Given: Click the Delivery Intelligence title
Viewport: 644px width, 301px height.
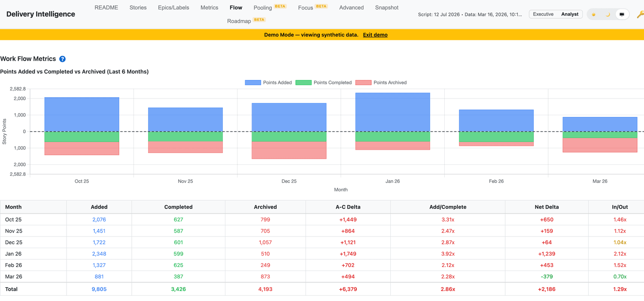Looking at the screenshot, I should pyautogui.click(x=41, y=14).
